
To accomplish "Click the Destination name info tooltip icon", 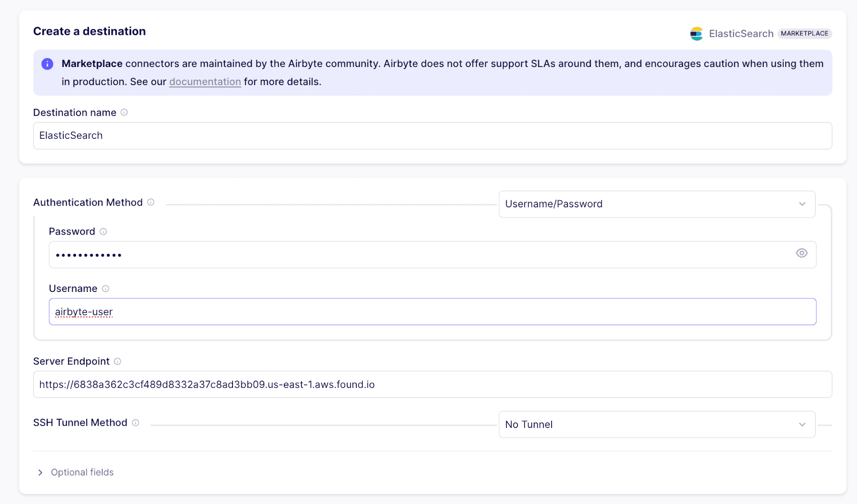I will 124,112.
